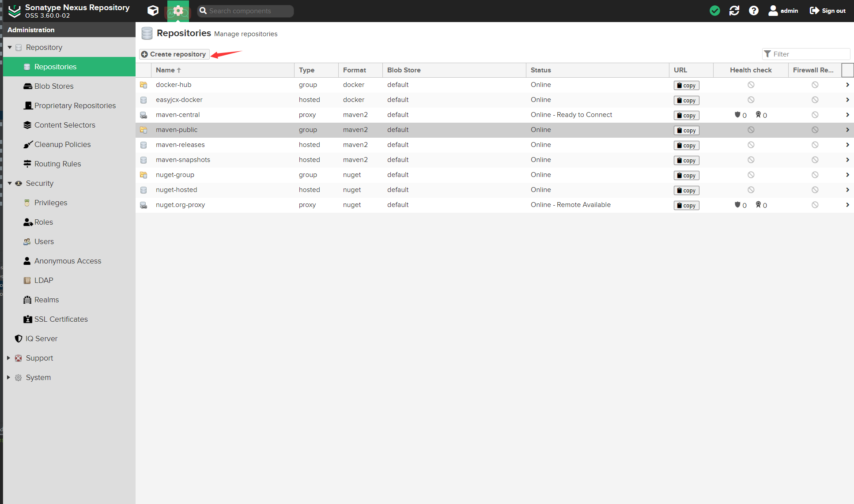Open nuget-group details via its row chevron

(847, 175)
